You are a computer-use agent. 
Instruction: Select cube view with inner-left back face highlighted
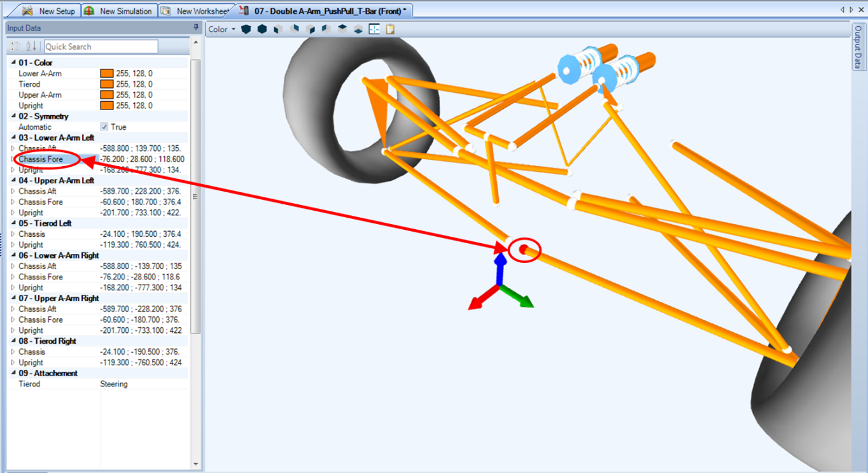coord(294,29)
